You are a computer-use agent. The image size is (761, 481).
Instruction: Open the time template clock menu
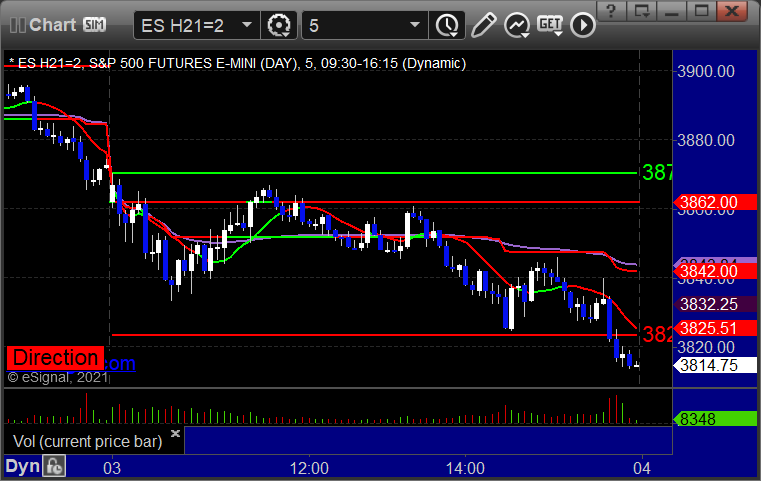[x=447, y=25]
